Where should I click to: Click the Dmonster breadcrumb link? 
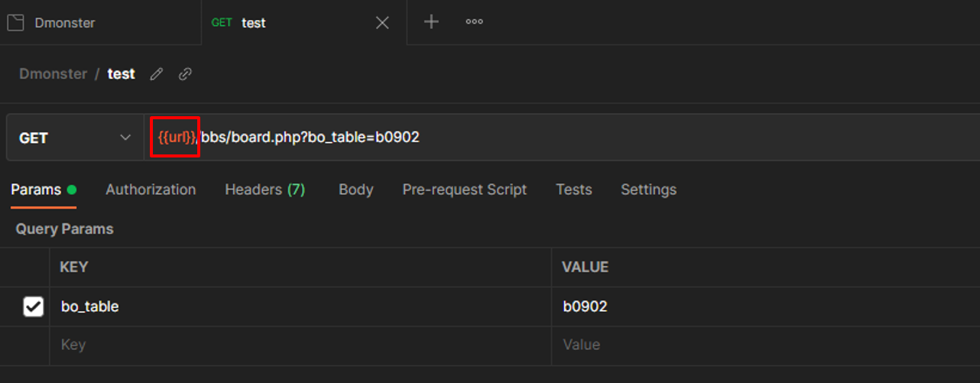pos(53,74)
